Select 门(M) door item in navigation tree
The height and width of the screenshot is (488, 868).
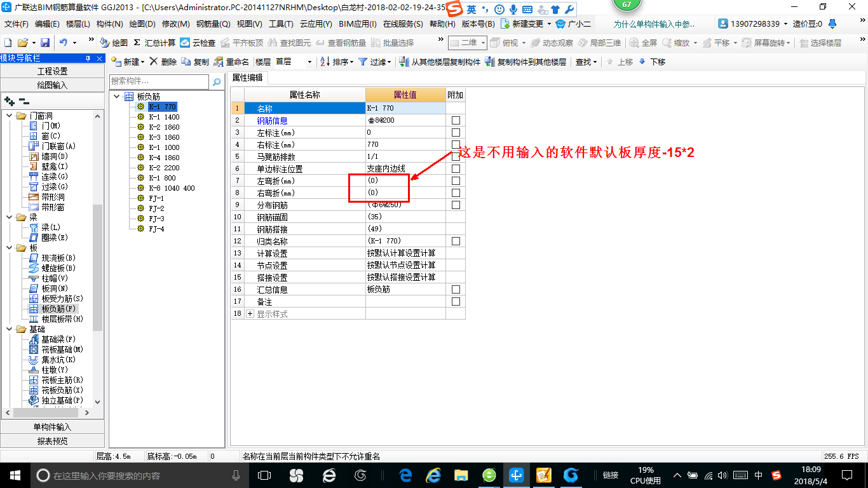coord(45,126)
